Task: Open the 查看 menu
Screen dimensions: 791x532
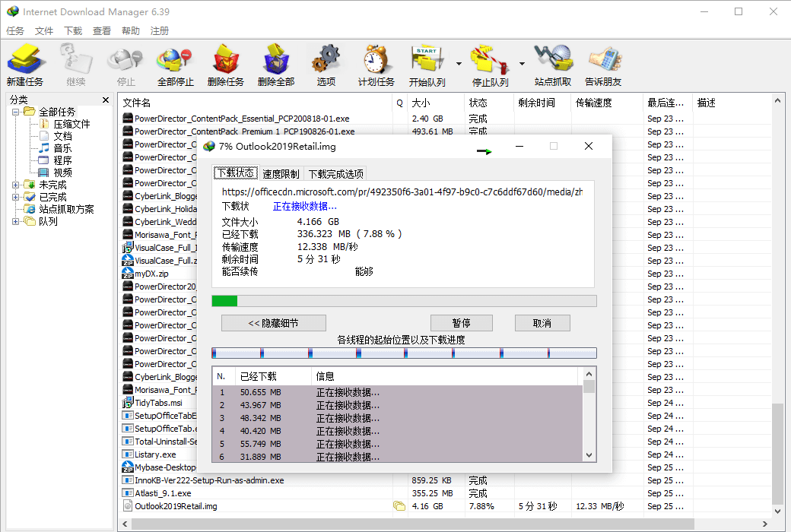Action: pos(102,30)
